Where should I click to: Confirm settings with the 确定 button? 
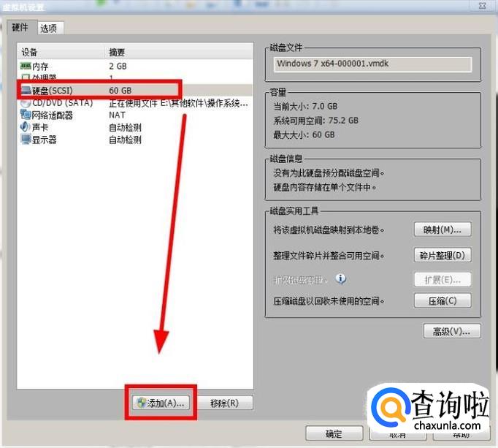[334, 434]
